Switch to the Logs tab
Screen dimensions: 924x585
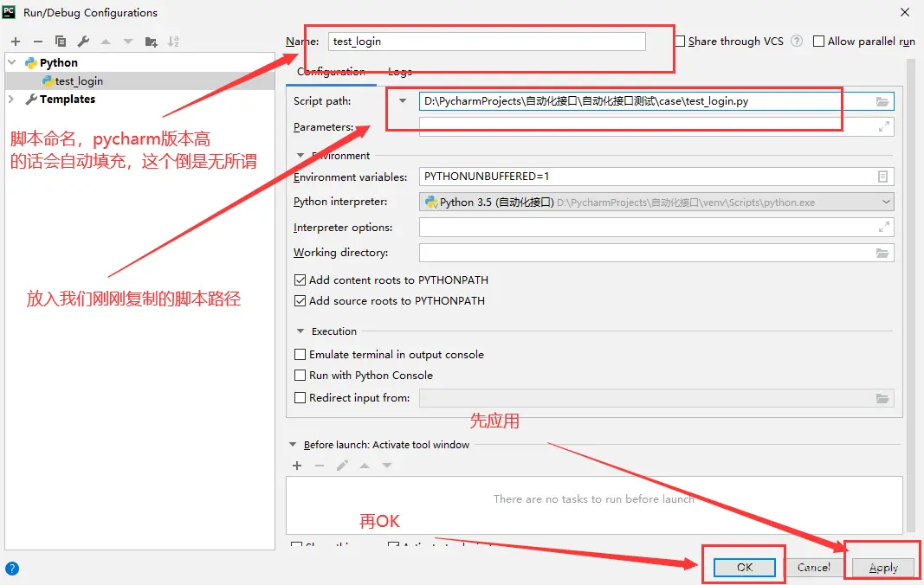[399, 71]
